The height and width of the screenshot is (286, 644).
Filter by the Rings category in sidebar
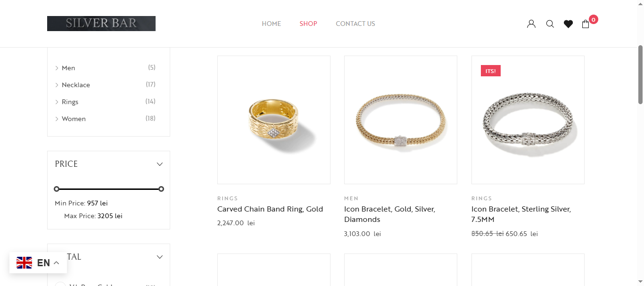(70, 102)
